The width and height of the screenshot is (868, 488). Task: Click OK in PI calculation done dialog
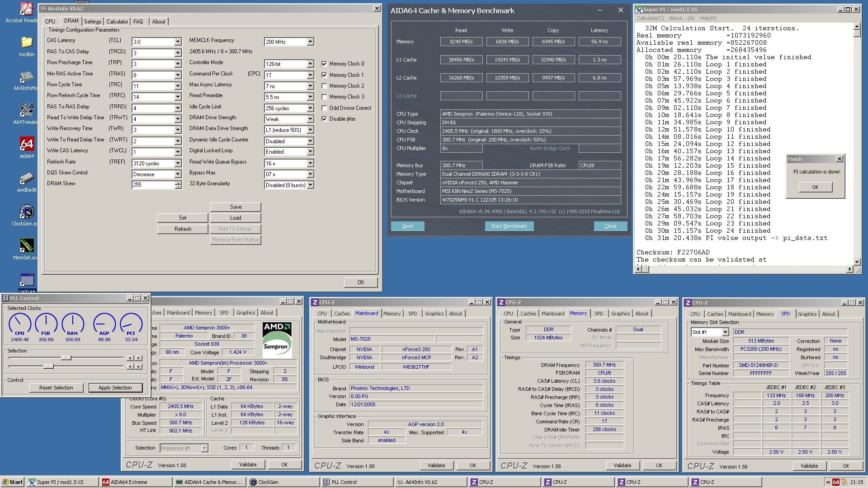[815, 187]
